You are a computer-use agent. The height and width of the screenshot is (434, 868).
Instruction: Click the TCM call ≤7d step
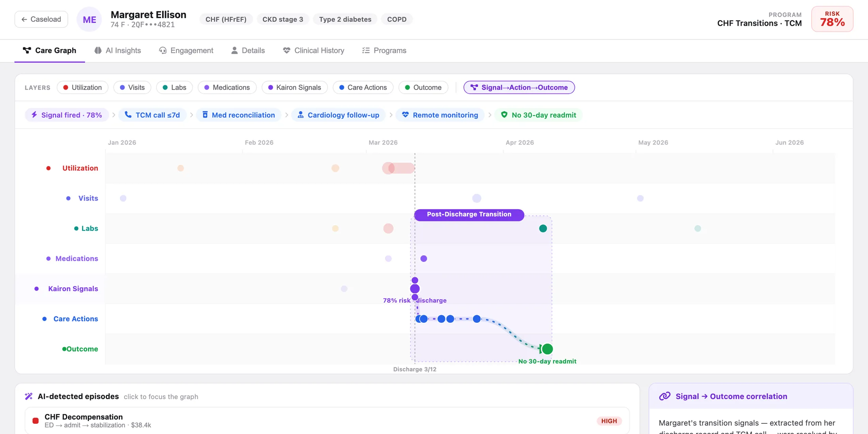(x=152, y=115)
